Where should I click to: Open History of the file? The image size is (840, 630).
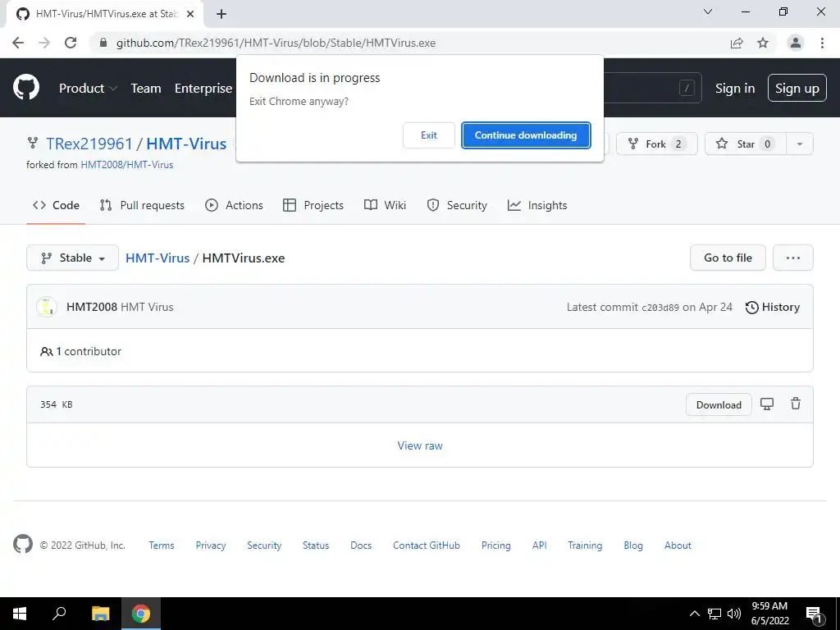(x=773, y=307)
